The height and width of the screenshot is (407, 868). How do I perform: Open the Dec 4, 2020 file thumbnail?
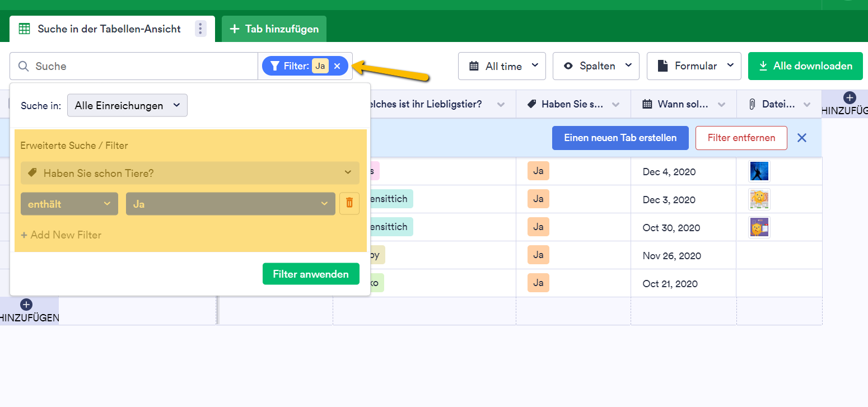(759, 171)
